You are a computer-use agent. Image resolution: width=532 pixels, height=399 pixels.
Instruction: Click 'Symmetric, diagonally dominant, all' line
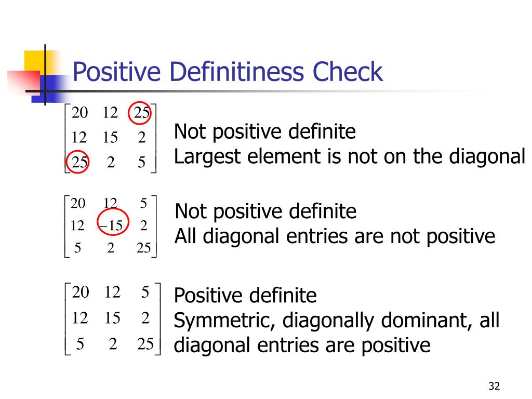click(x=337, y=320)
